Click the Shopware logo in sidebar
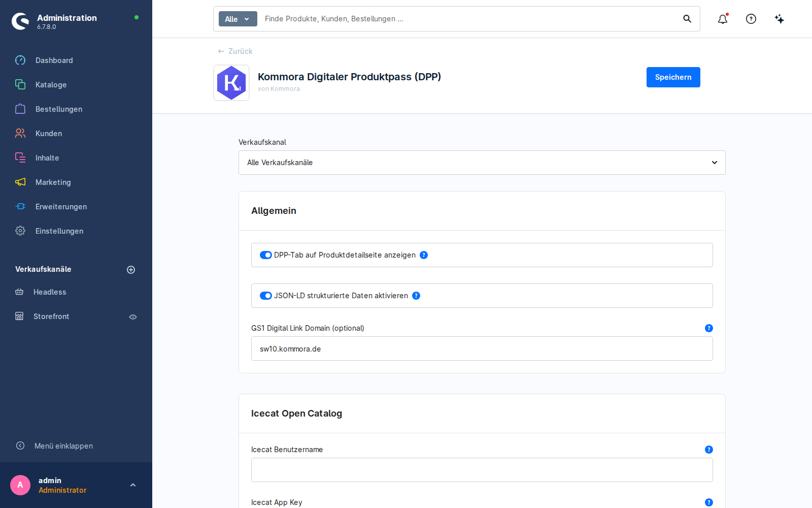 click(20, 21)
